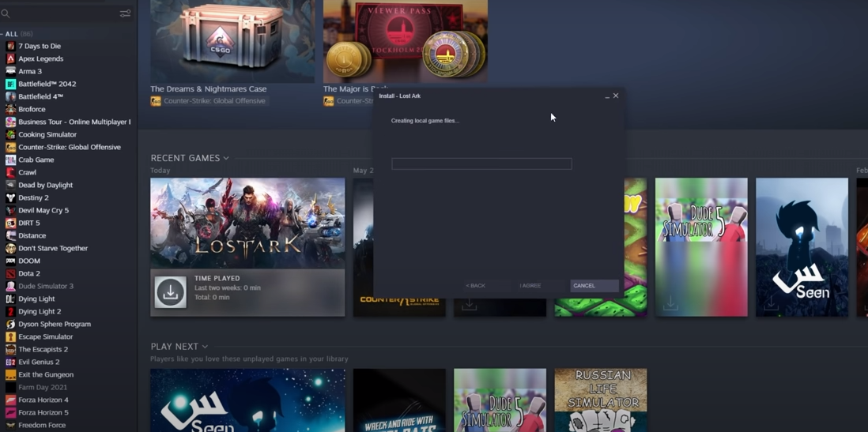Click the Broforce game icon
This screenshot has width=868, height=432.
10,109
